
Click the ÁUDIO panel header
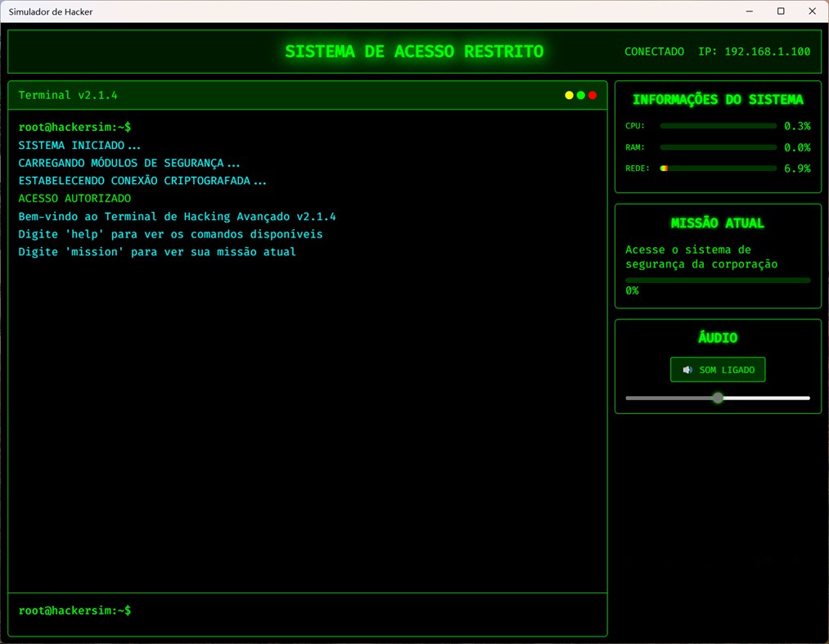click(717, 337)
